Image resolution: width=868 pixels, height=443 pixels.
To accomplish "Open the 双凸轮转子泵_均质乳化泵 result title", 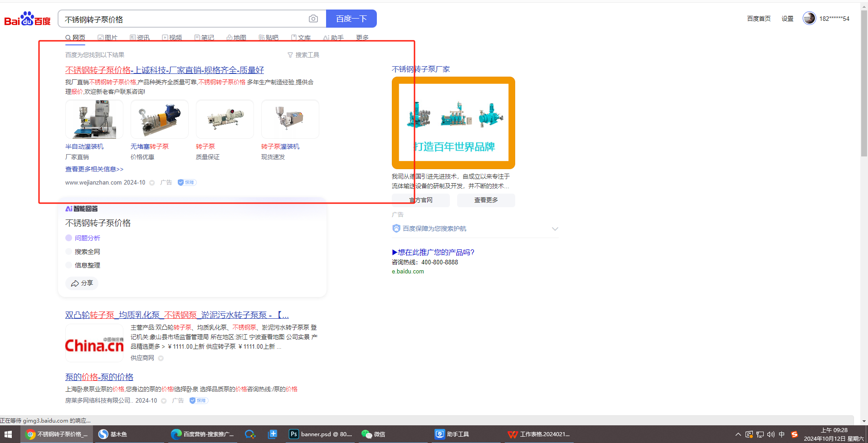I will pyautogui.click(x=177, y=315).
